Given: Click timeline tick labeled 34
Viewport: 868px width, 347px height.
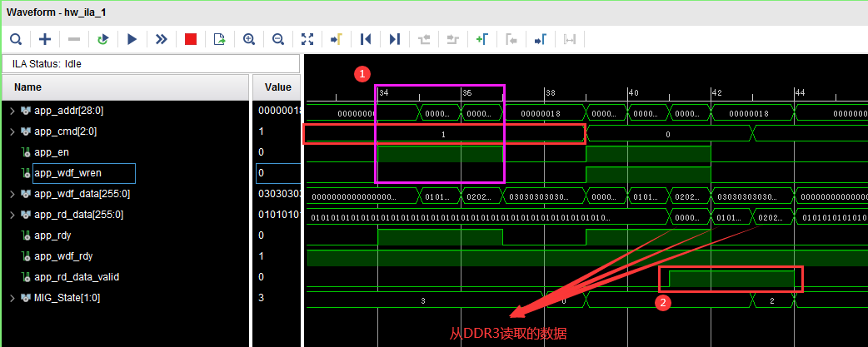Looking at the screenshot, I should pos(384,93).
